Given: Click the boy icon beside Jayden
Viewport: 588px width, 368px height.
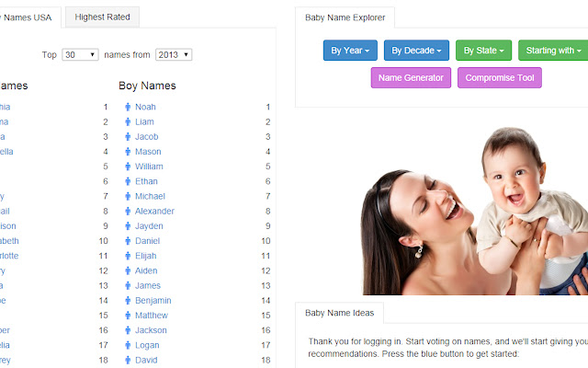Looking at the screenshot, I should point(128,226).
